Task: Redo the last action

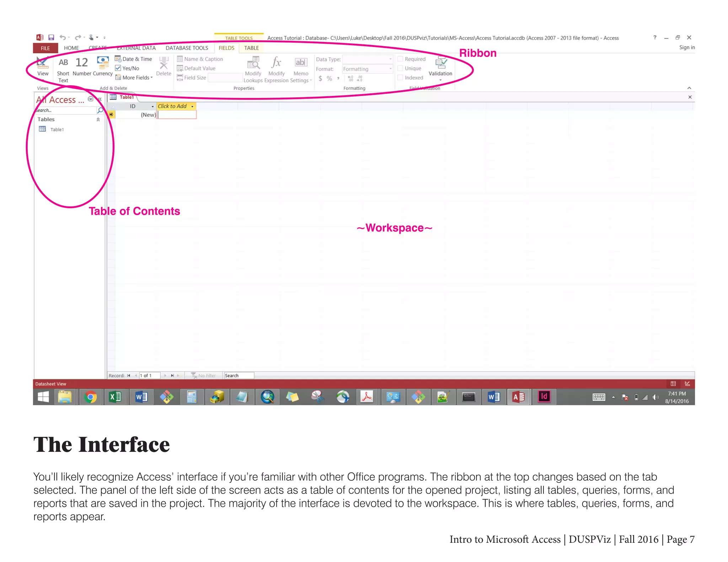Action: coord(78,37)
